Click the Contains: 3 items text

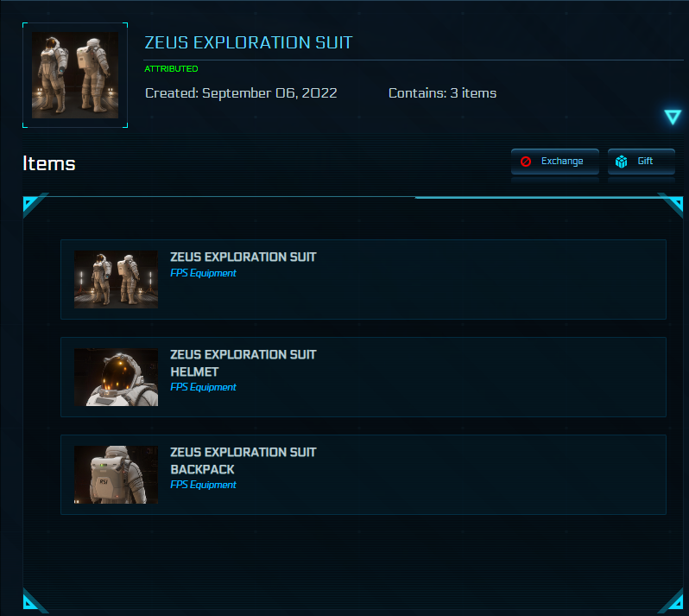coord(442,93)
